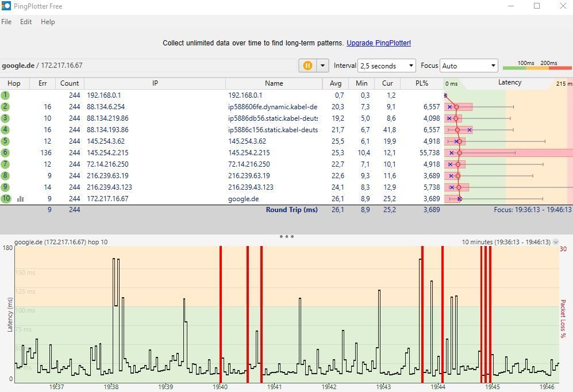Select hop 2 green number circle
Viewport: 573px width, 392px height.
[x=5, y=107]
